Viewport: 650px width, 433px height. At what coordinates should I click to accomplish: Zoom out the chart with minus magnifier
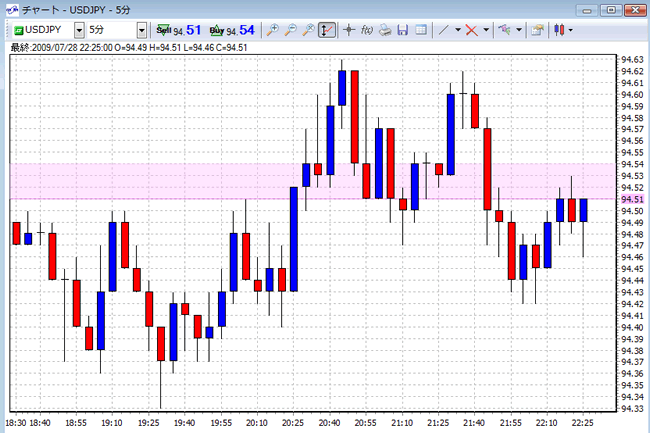click(291, 30)
